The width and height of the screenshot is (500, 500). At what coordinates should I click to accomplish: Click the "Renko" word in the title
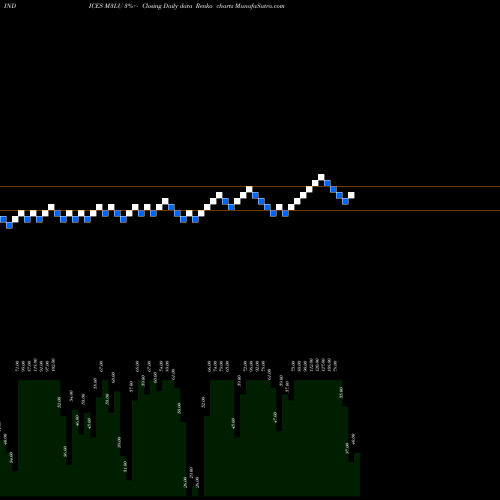point(204,6)
